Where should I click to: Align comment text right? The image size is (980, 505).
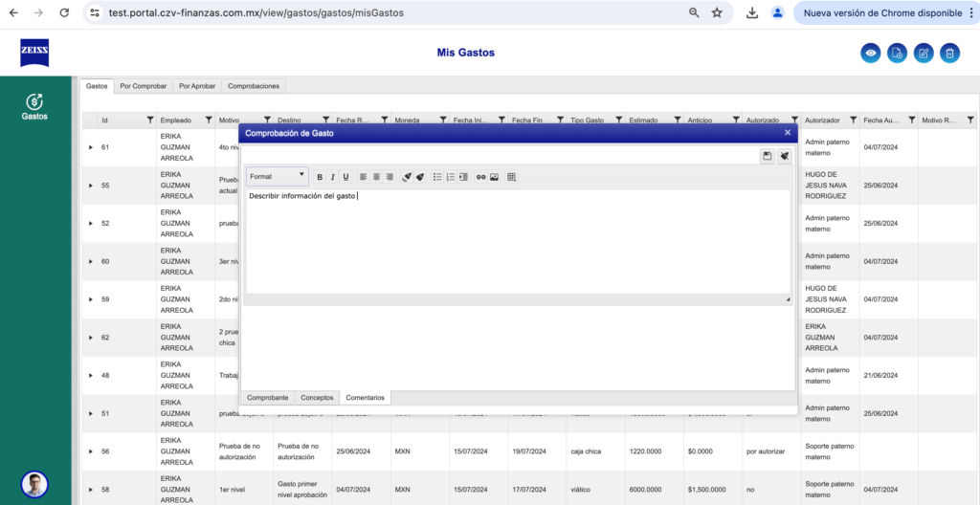pyautogui.click(x=390, y=177)
